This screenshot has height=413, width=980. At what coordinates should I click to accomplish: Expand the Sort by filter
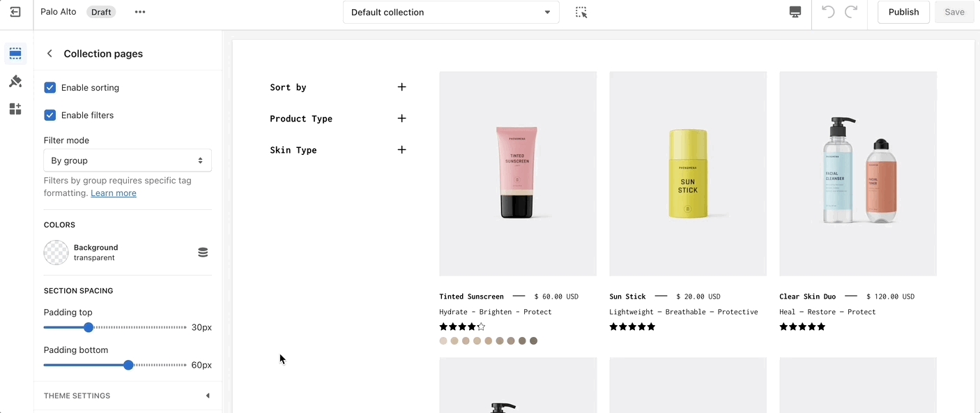[401, 87]
